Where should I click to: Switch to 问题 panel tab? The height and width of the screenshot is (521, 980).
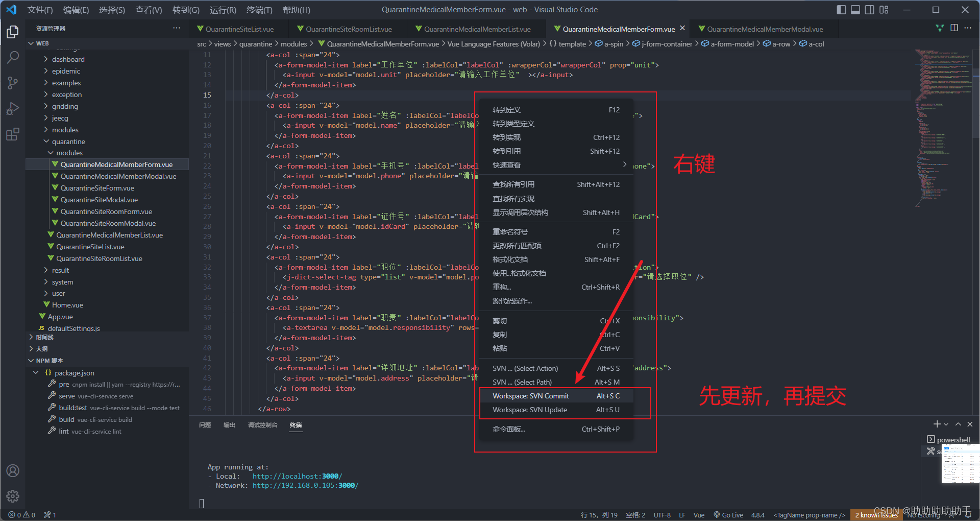pyautogui.click(x=205, y=425)
